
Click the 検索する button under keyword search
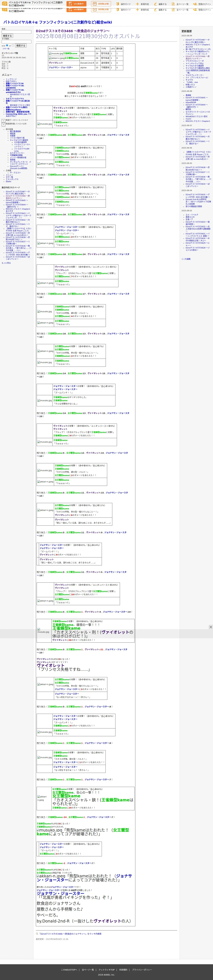tap(7, 36)
